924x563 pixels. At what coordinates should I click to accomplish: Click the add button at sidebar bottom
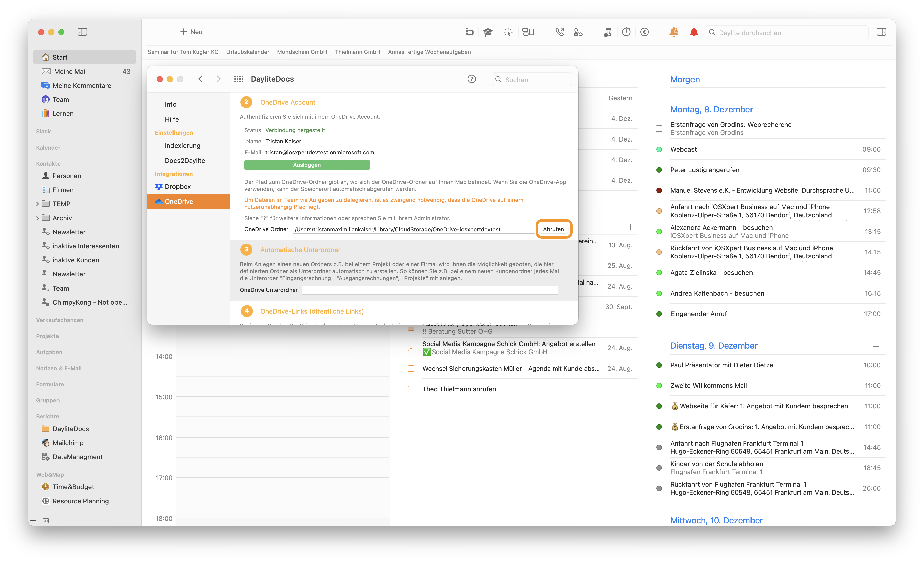tap(33, 520)
